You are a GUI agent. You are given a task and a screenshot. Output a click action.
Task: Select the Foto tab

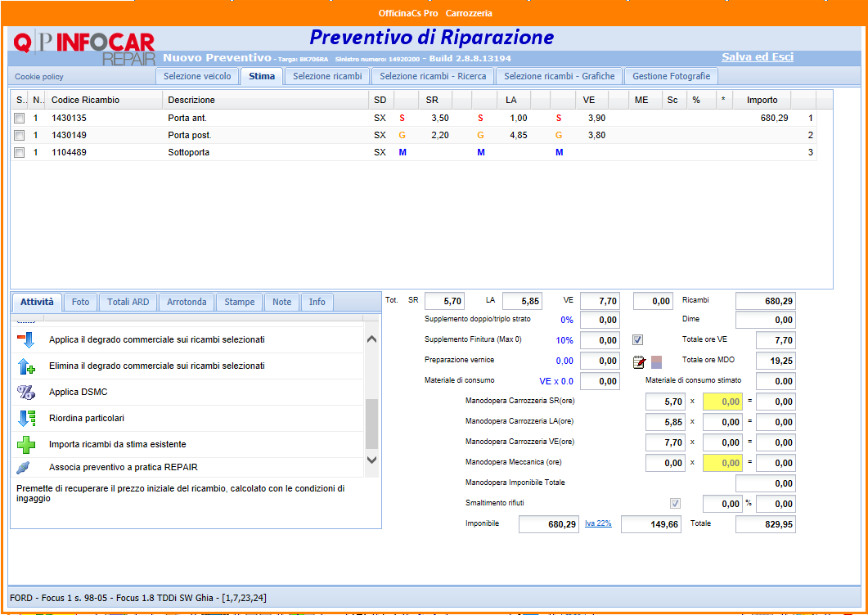[x=80, y=302]
